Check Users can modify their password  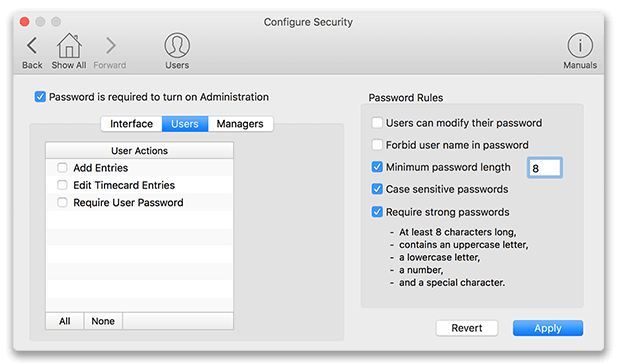point(377,123)
